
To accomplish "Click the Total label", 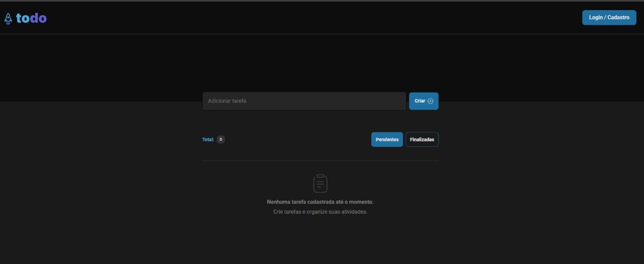I will (x=208, y=139).
